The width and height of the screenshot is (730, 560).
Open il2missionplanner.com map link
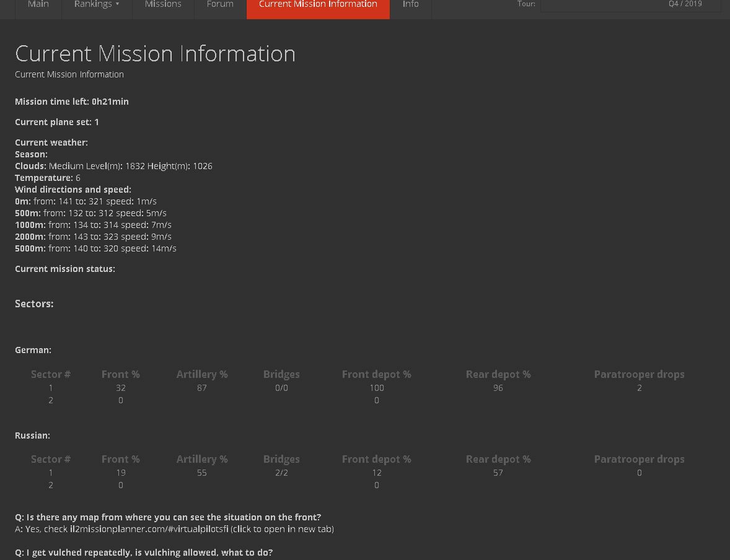pos(149,529)
